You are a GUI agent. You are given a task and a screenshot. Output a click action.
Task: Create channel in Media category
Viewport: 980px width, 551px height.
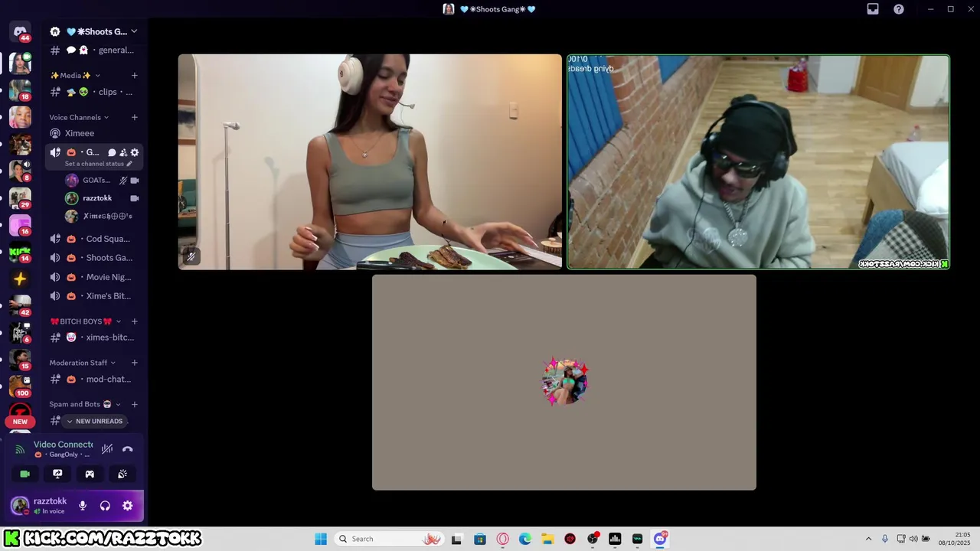[135, 75]
